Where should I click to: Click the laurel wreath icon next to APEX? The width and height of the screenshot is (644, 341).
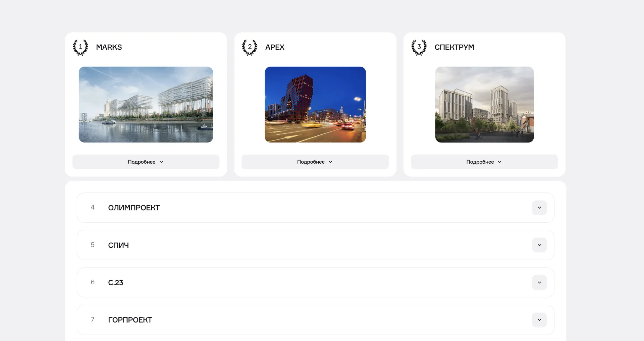click(250, 47)
